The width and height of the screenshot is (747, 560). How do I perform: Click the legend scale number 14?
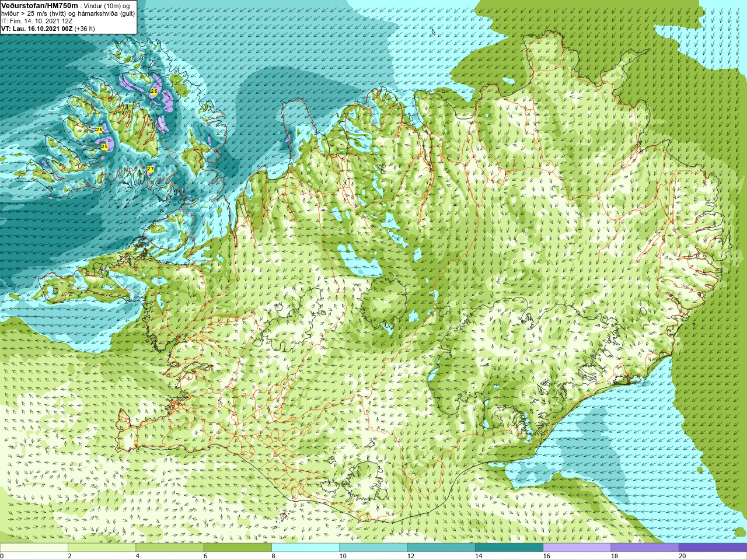[479, 556]
